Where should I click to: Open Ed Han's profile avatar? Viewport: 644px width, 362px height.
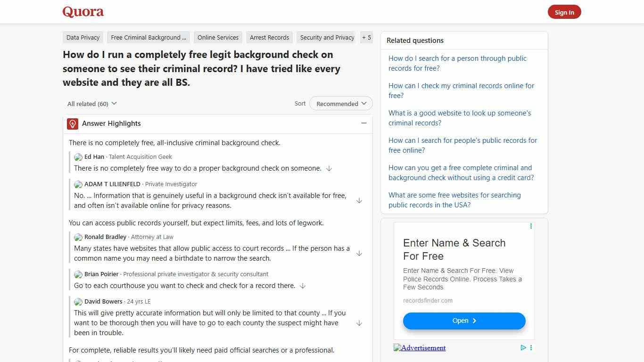(78, 156)
